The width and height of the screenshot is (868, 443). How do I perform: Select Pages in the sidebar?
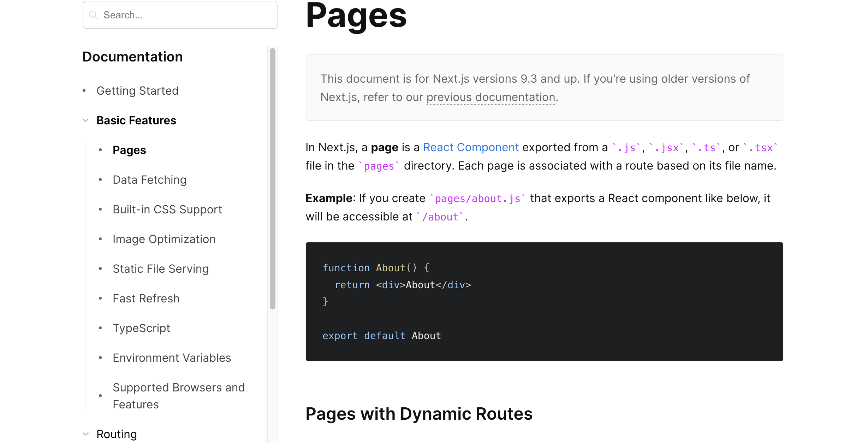click(x=129, y=150)
